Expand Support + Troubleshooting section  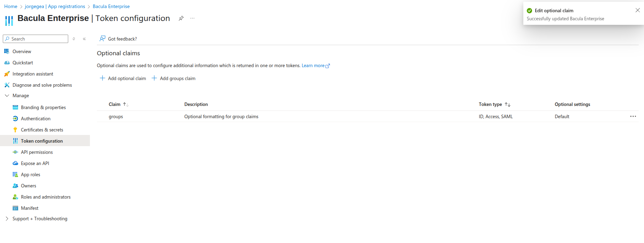(x=7, y=219)
